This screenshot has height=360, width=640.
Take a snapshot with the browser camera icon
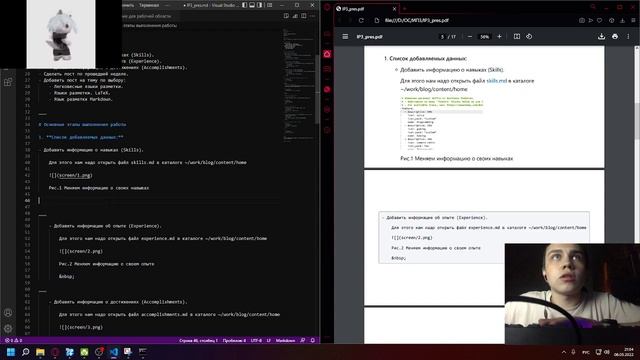click(x=582, y=20)
